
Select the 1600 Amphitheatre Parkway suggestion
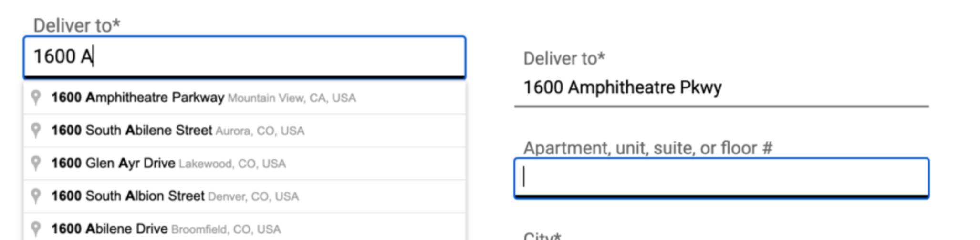pos(137,98)
